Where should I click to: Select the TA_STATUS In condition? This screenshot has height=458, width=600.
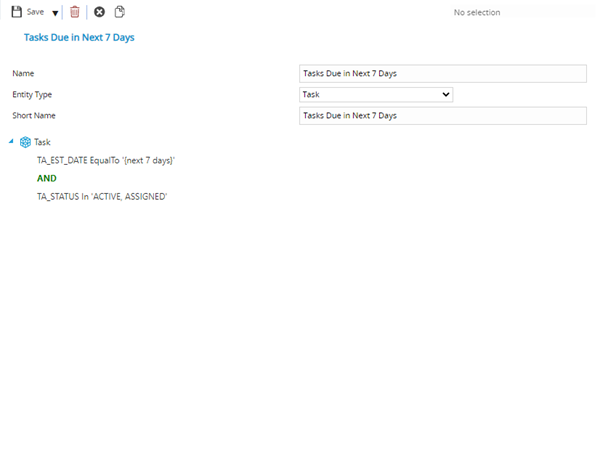[x=101, y=197]
